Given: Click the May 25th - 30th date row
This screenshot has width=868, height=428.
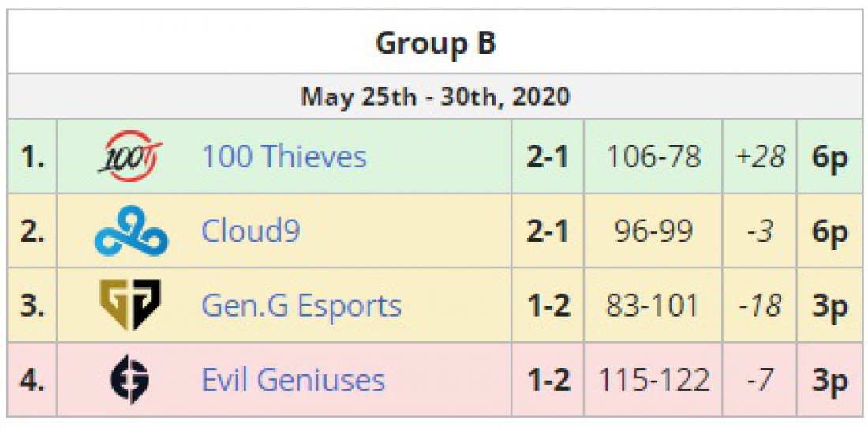Looking at the screenshot, I should (435, 97).
